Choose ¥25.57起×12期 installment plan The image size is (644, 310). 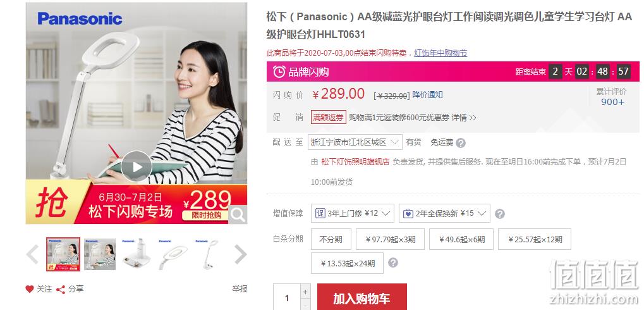[x=534, y=239]
